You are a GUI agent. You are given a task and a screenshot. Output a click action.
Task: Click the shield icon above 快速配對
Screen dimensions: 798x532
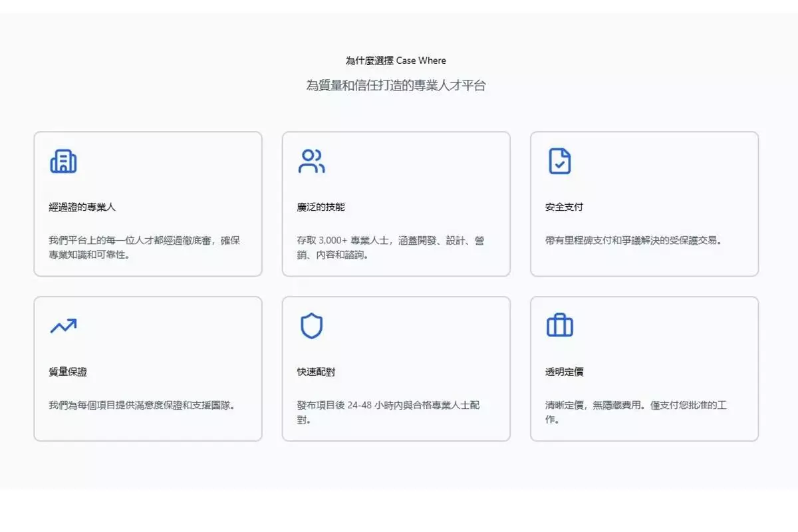point(311,326)
